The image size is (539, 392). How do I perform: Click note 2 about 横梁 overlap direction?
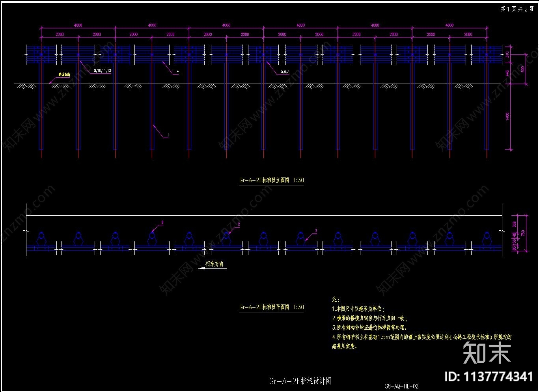coord(369,318)
